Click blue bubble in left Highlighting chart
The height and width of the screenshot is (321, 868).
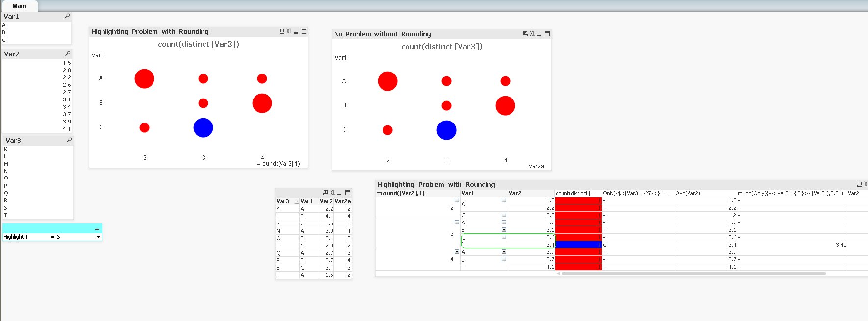tap(203, 128)
